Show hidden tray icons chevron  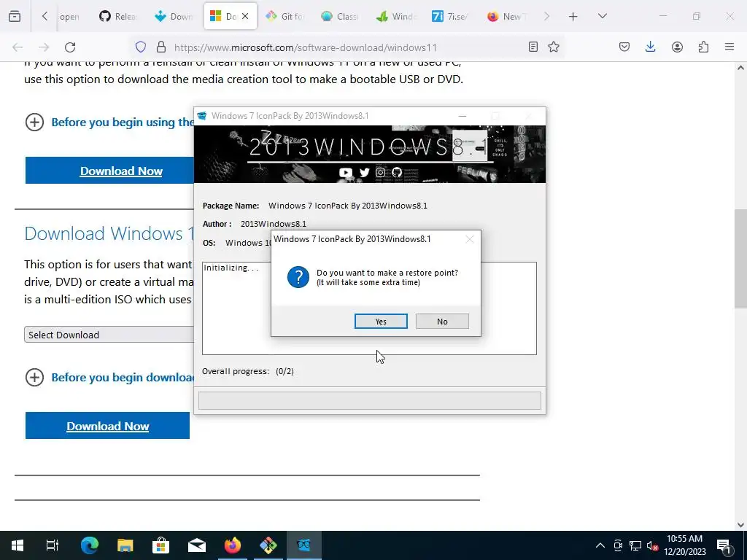(x=600, y=545)
